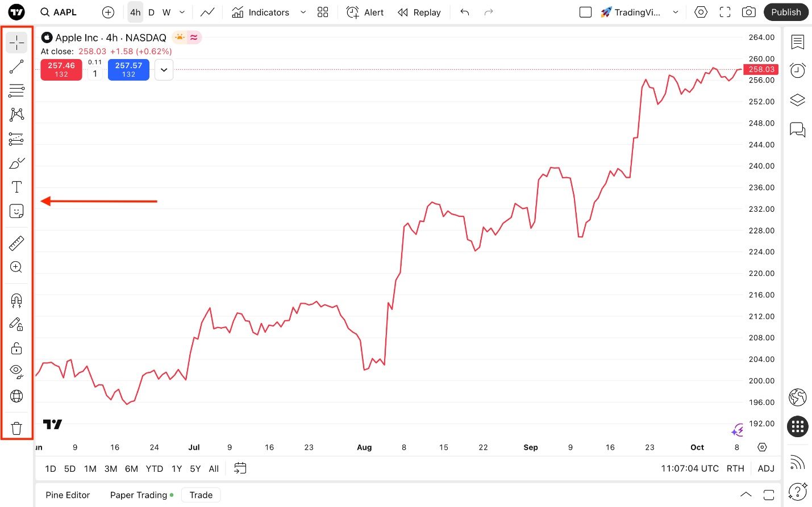Show All date range
The image size is (812, 507).
(x=214, y=468)
